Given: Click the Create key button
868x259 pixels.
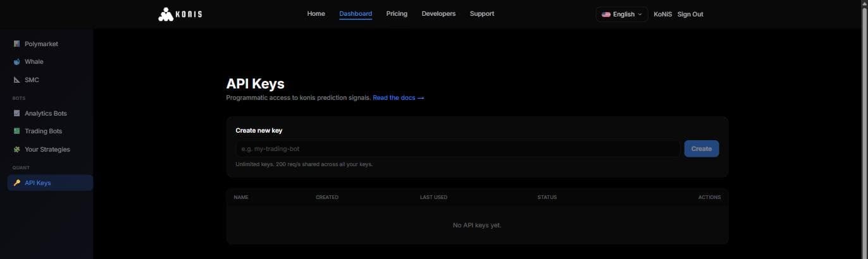Looking at the screenshot, I should (702, 148).
